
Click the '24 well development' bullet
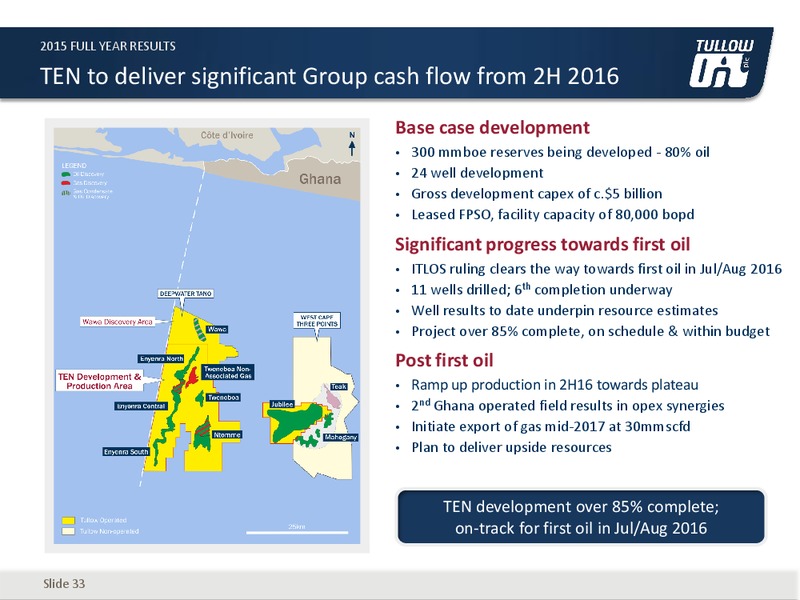tap(477, 173)
